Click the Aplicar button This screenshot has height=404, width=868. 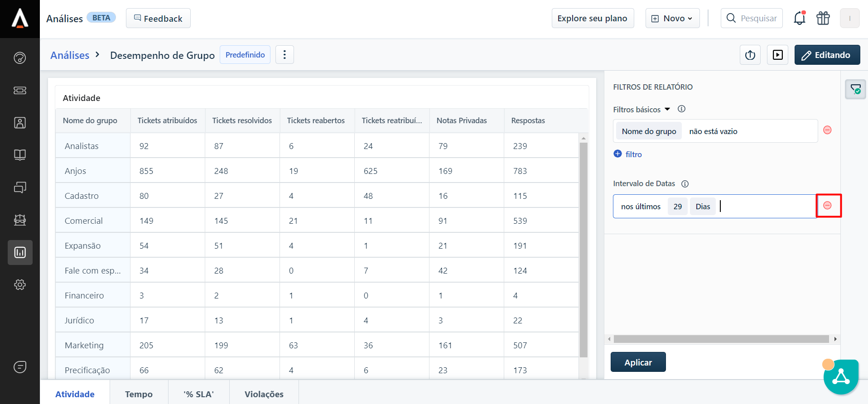pos(638,362)
